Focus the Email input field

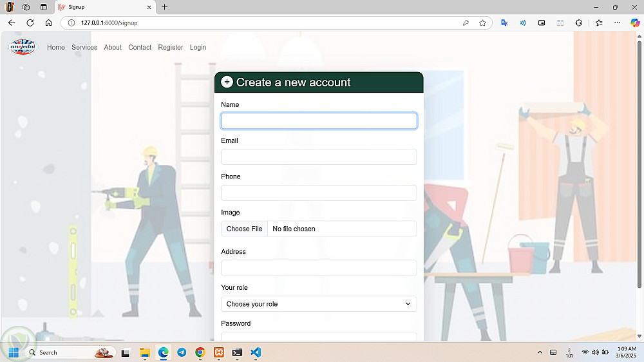tap(319, 157)
